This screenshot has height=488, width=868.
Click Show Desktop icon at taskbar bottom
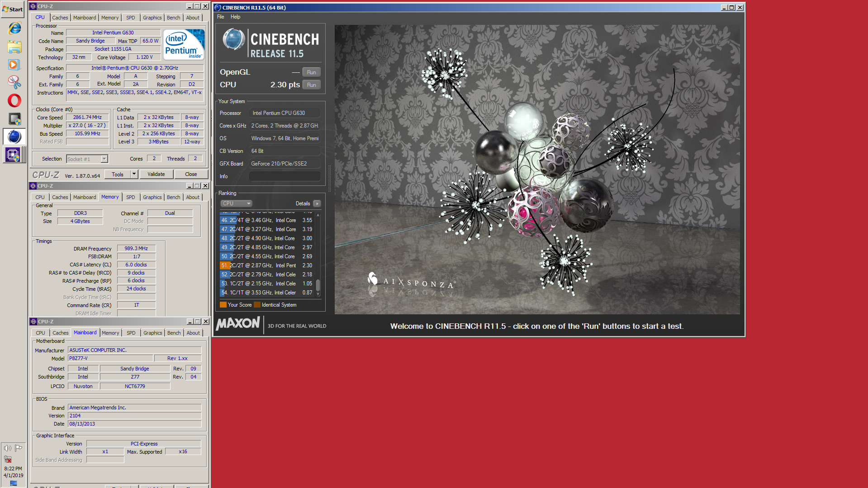coord(13,483)
